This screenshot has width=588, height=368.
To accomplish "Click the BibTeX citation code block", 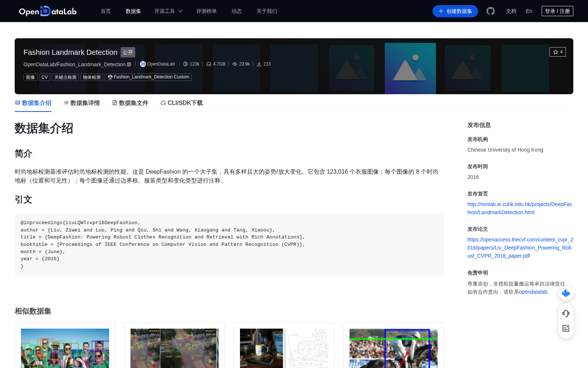I will pos(229,245).
